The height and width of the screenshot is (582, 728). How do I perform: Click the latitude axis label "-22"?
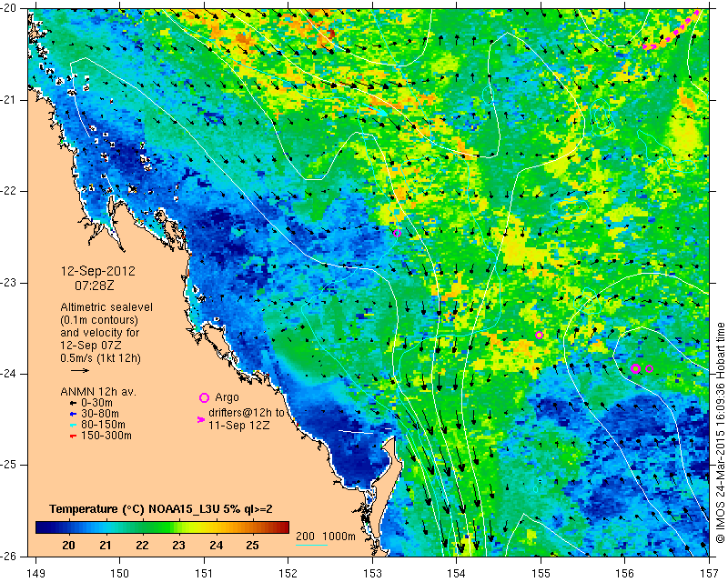9,191
